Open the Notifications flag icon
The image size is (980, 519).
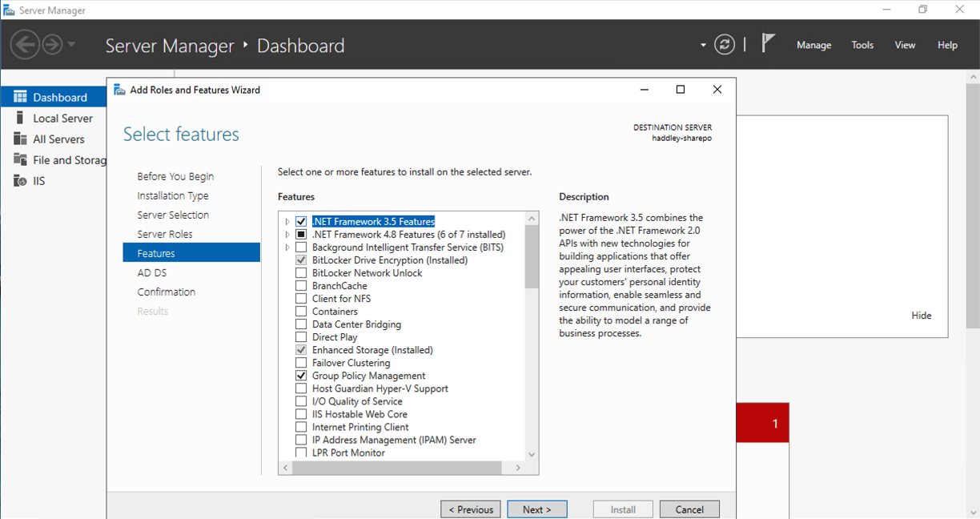pyautogui.click(x=768, y=44)
